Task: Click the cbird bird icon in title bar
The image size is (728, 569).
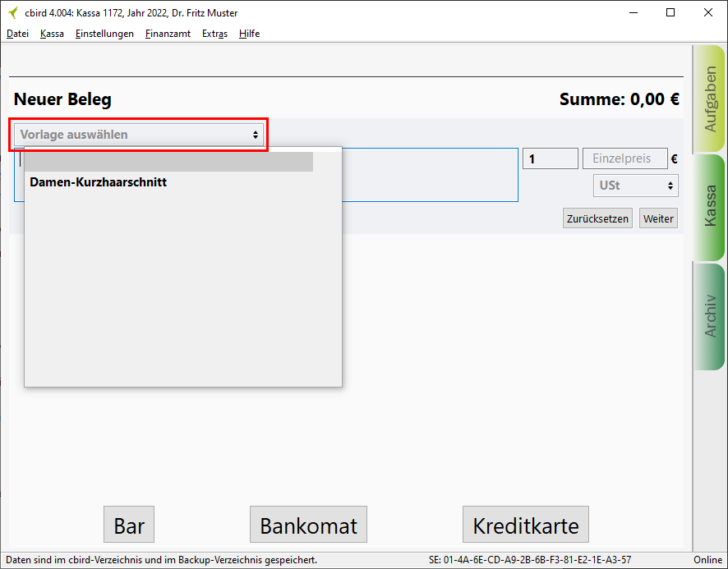Action: coord(12,13)
